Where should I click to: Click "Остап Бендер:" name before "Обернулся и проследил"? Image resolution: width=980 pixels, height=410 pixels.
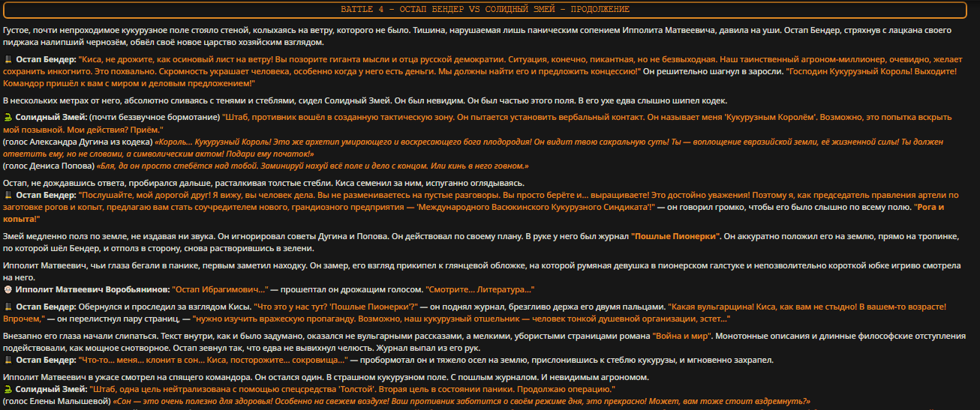[46, 307]
